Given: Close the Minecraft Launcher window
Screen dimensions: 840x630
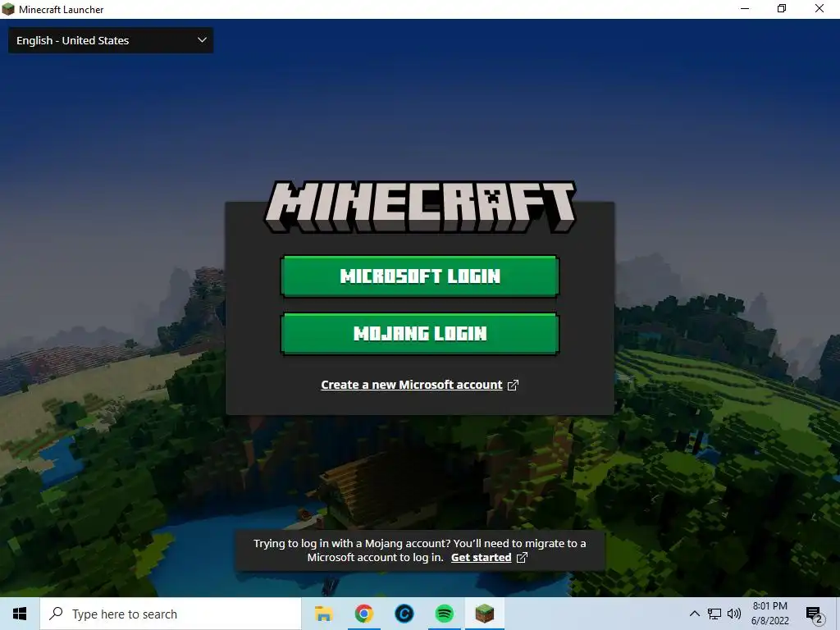Looking at the screenshot, I should pyautogui.click(x=819, y=8).
